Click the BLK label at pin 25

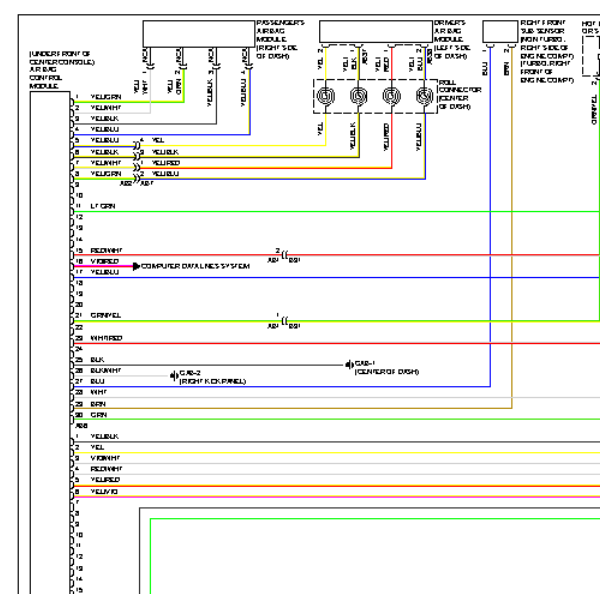(97, 360)
